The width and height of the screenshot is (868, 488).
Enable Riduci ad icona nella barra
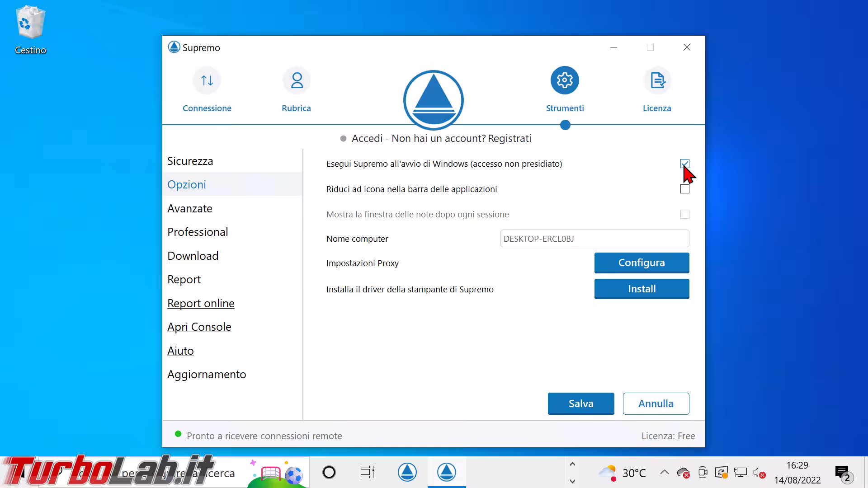point(684,189)
